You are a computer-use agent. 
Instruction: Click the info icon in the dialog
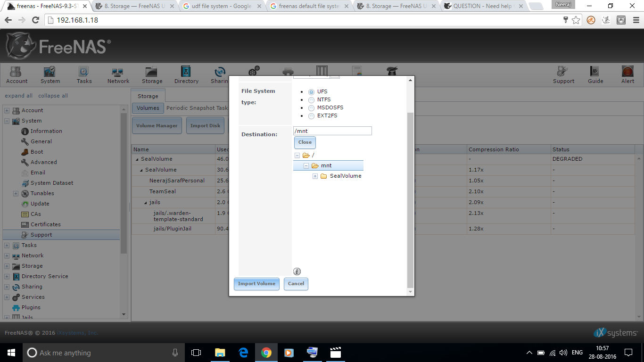coord(297,271)
